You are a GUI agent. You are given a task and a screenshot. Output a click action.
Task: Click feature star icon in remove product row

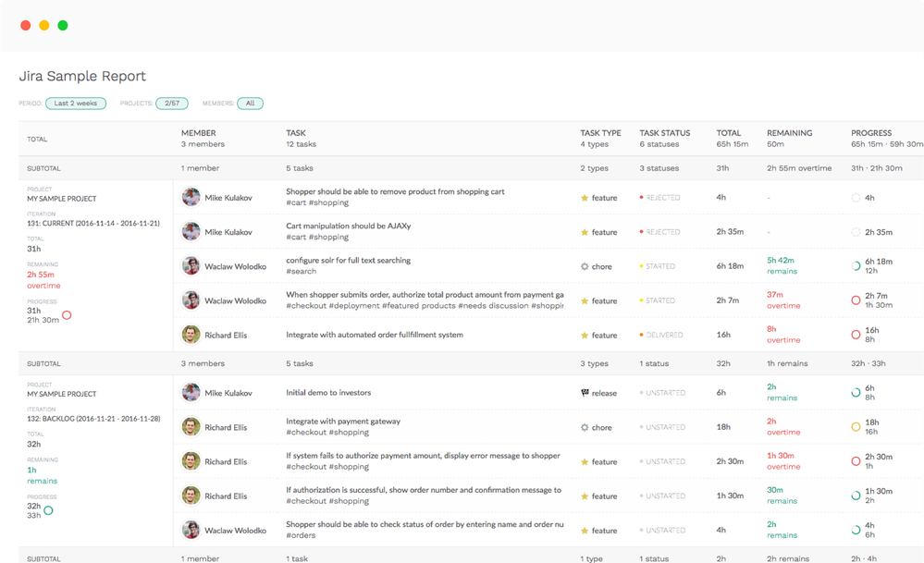click(585, 198)
